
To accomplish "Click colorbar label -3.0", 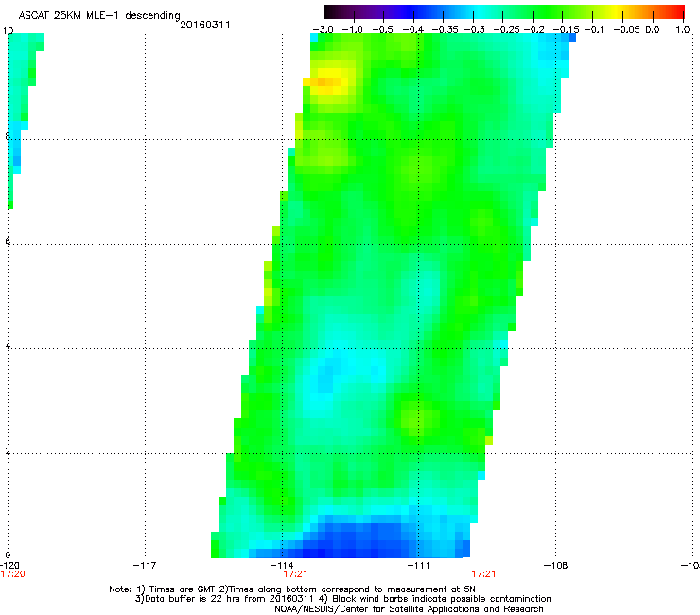I will click(323, 30).
